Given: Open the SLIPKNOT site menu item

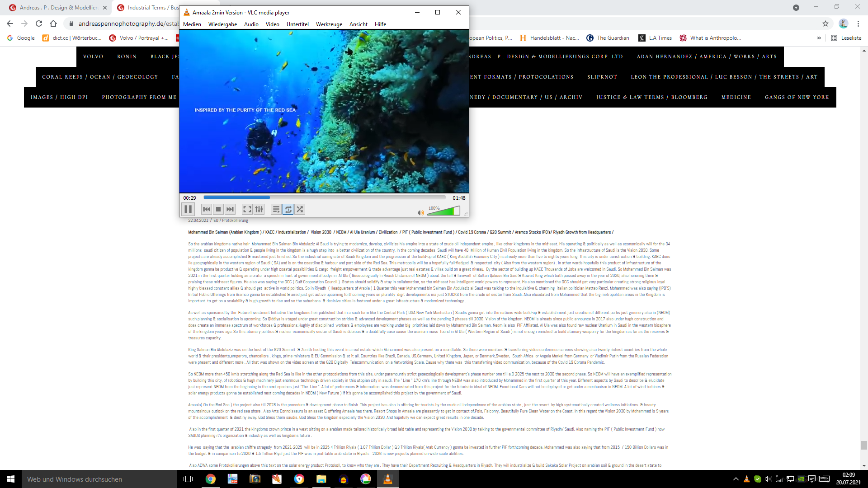Looking at the screenshot, I should [602, 77].
